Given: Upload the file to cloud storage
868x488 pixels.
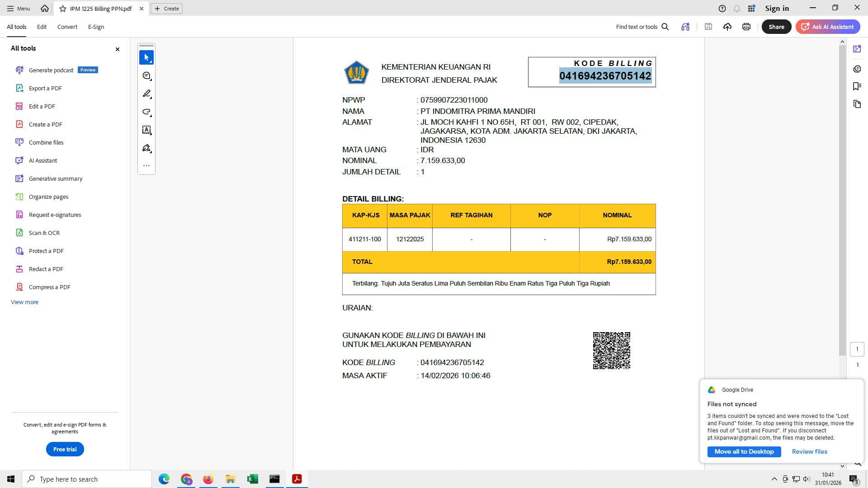Looking at the screenshot, I should pos(727,27).
